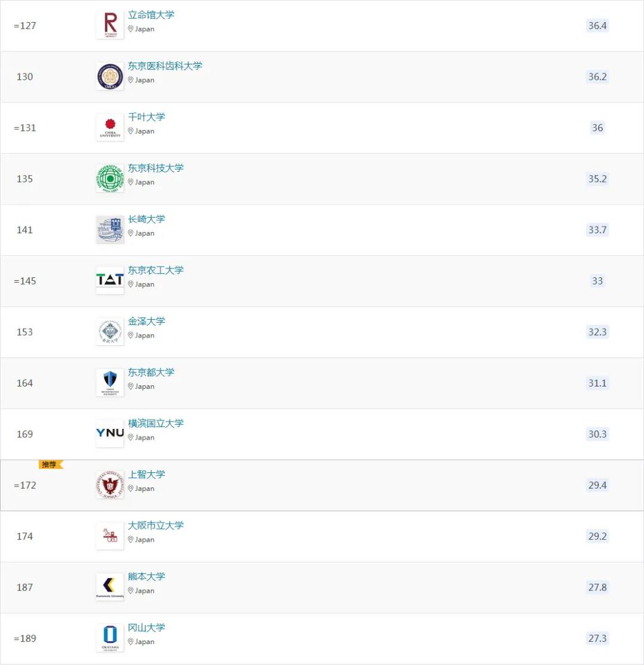Click the Osaka City University logo icon
This screenshot has height=665, width=644.
coord(110,536)
